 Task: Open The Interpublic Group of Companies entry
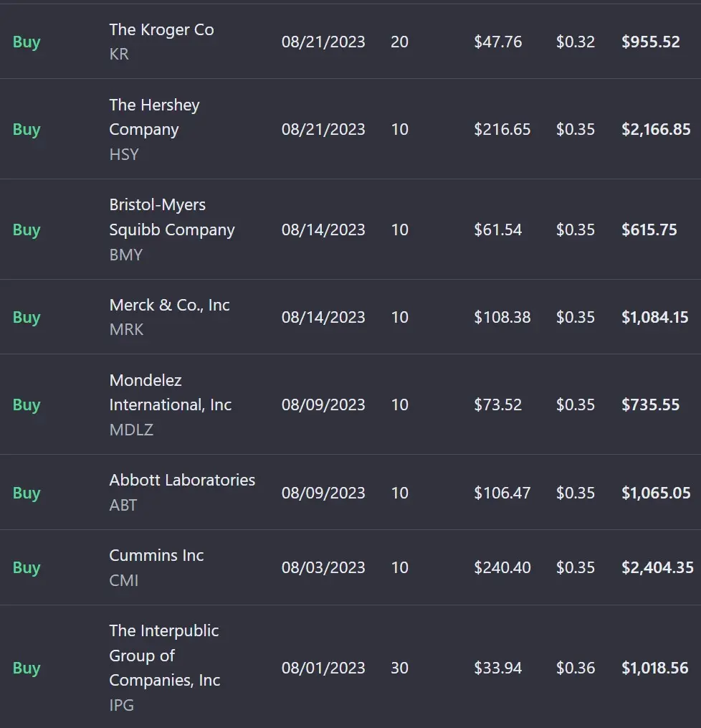(165, 655)
